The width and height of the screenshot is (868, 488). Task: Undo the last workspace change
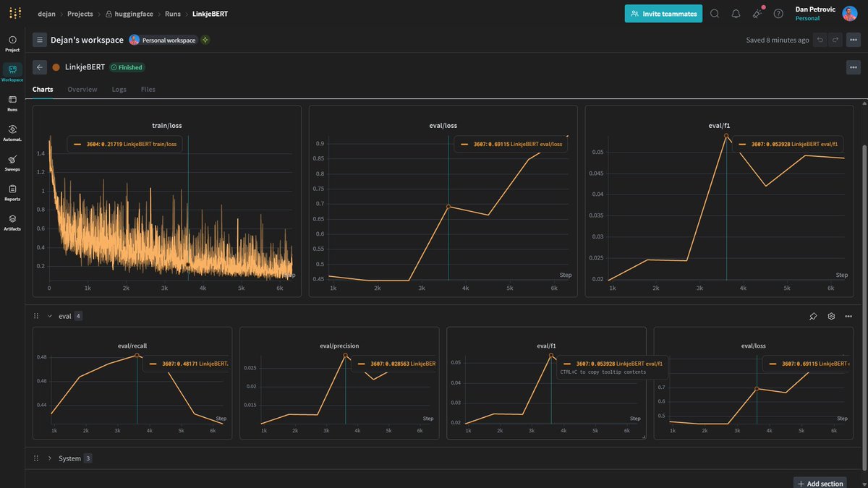point(820,40)
